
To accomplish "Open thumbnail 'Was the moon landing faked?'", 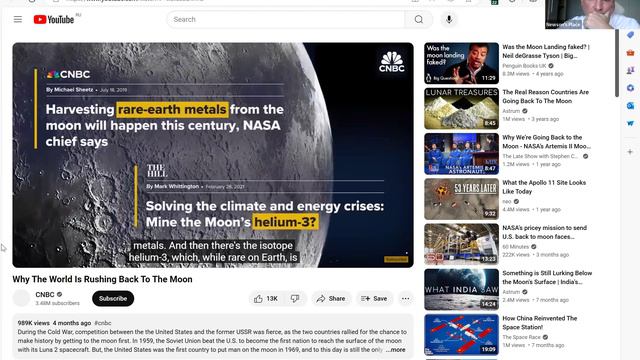I will (x=461, y=63).
